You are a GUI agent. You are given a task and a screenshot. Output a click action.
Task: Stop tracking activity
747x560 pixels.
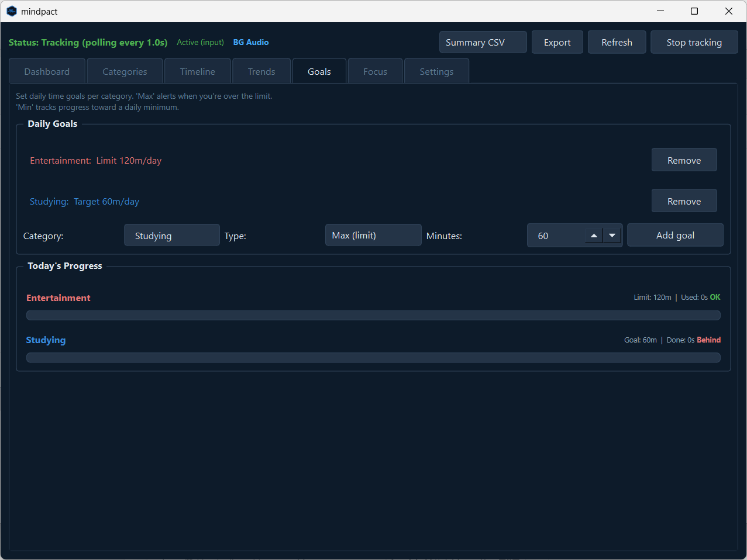click(x=694, y=42)
